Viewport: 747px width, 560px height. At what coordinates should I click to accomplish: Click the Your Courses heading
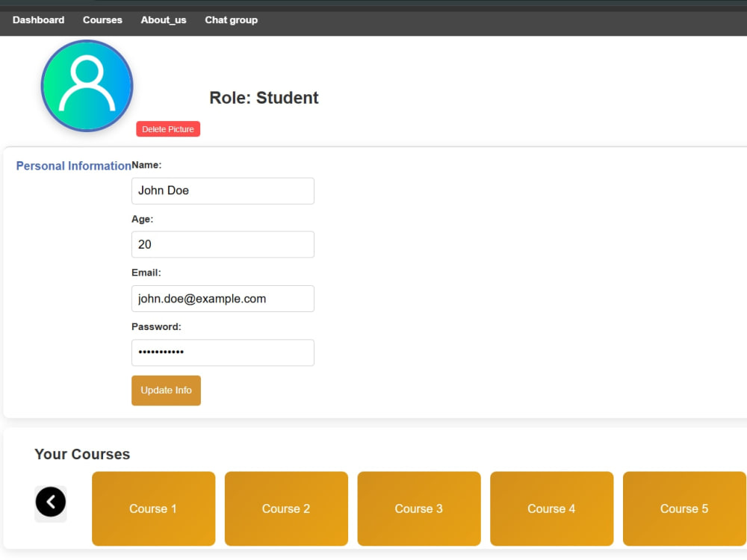pos(82,454)
